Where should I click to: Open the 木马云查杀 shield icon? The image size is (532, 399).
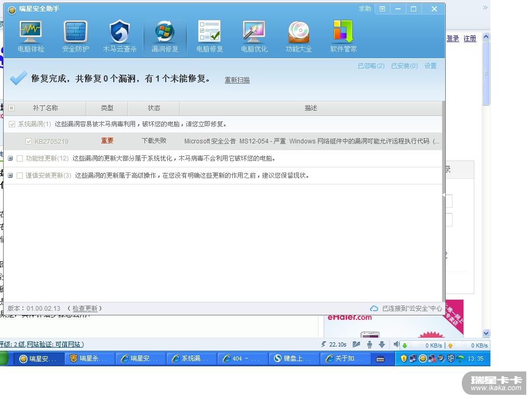coord(120,36)
